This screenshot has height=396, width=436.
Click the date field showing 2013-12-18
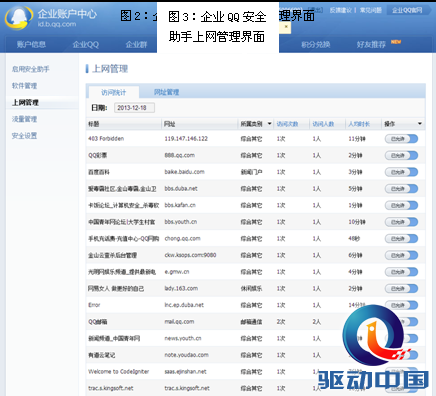point(134,108)
